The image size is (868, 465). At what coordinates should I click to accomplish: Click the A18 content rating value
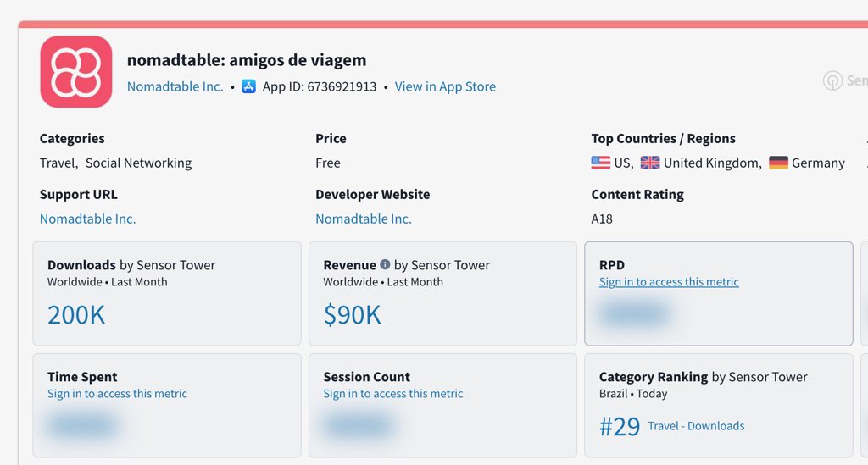602,219
